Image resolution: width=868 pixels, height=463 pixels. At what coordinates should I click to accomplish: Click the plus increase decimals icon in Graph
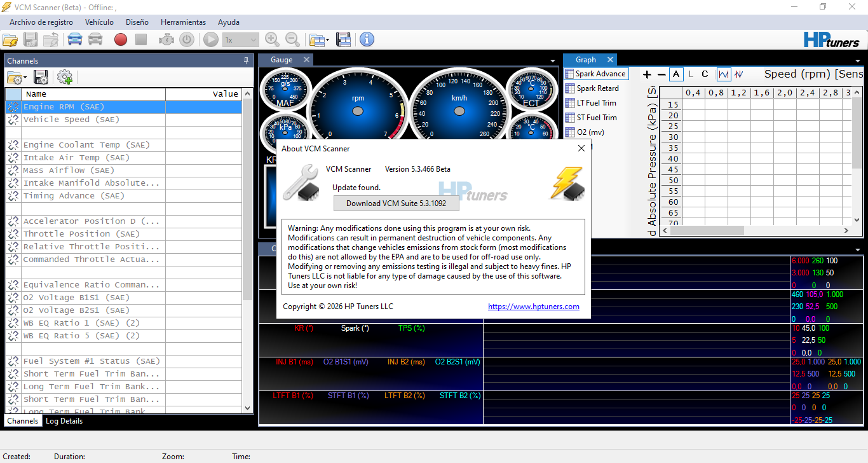tap(647, 74)
